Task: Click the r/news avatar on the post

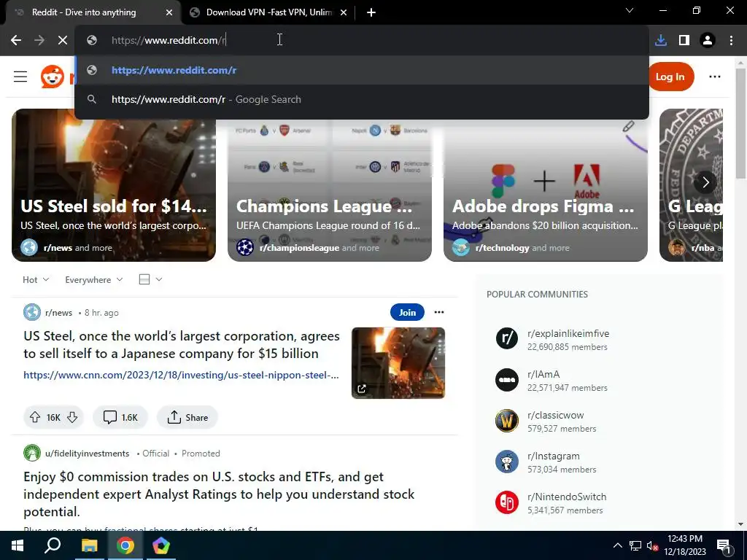Action: (x=32, y=312)
